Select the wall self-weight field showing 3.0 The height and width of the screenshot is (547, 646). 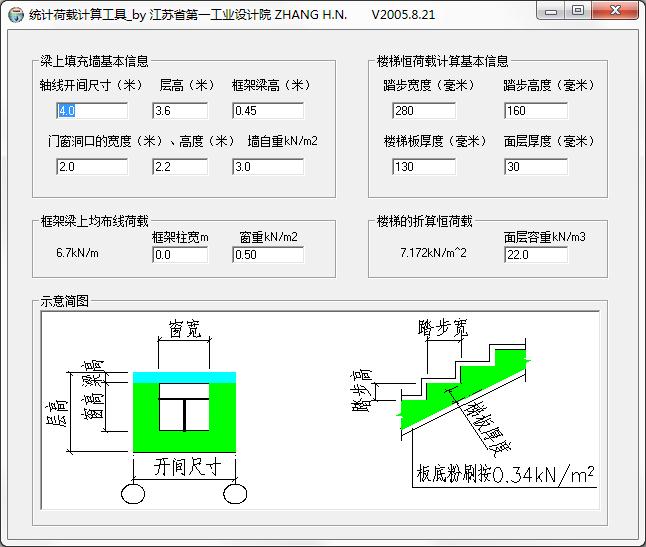pos(268,167)
